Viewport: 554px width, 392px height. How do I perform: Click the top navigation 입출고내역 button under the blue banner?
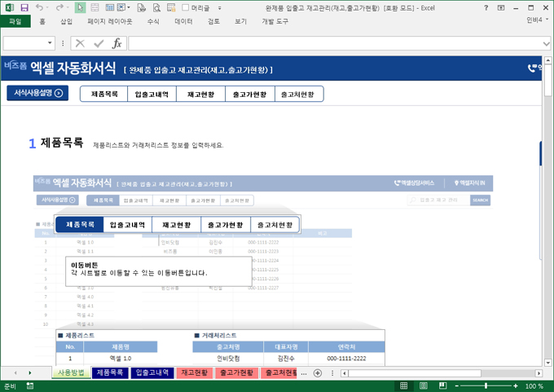[x=152, y=94]
